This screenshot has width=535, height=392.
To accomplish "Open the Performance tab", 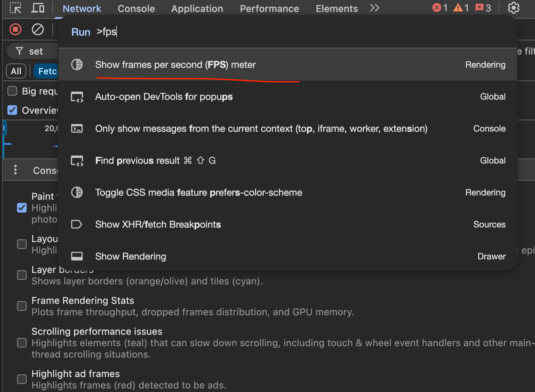I will 269,9.
